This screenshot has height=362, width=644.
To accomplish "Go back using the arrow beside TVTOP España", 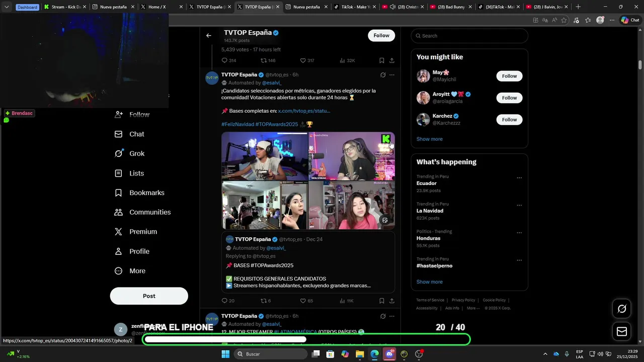I will pos(209,36).
